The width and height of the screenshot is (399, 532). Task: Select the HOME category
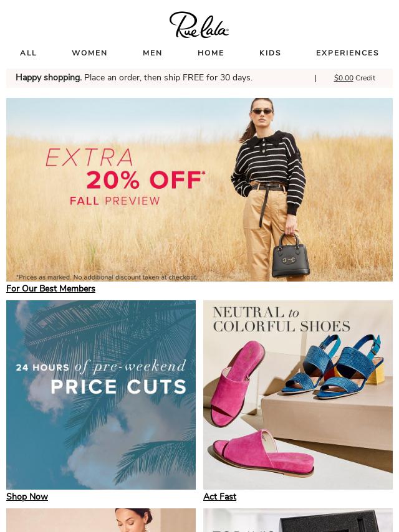coord(211,53)
